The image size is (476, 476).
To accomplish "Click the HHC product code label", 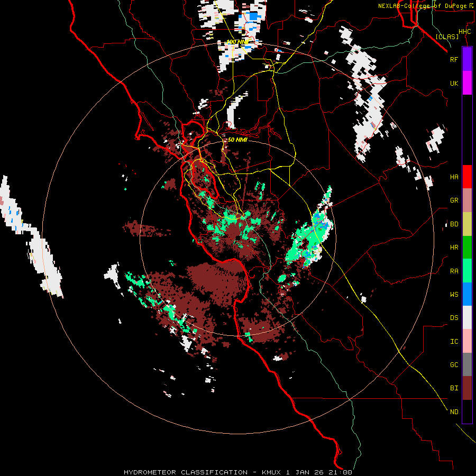I will point(464,32).
